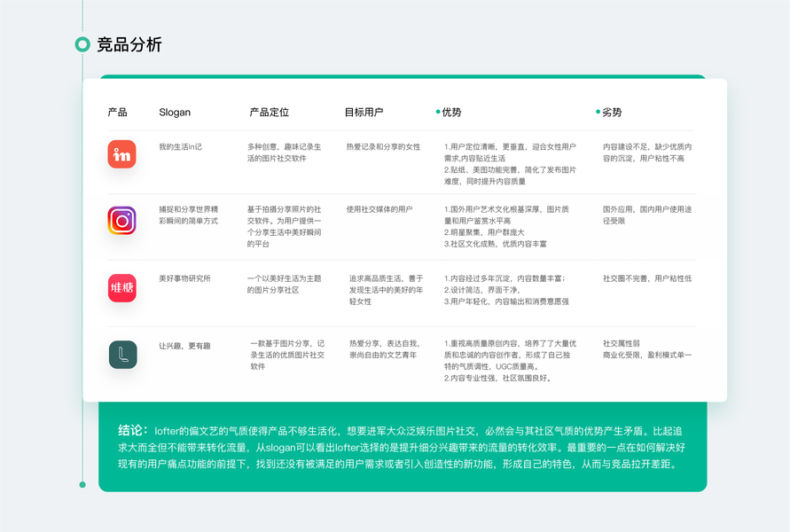Screen dimensions: 790x532
Task: Click advantage line 2.设计简洁，界面干净
Action: [x=481, y=290]
